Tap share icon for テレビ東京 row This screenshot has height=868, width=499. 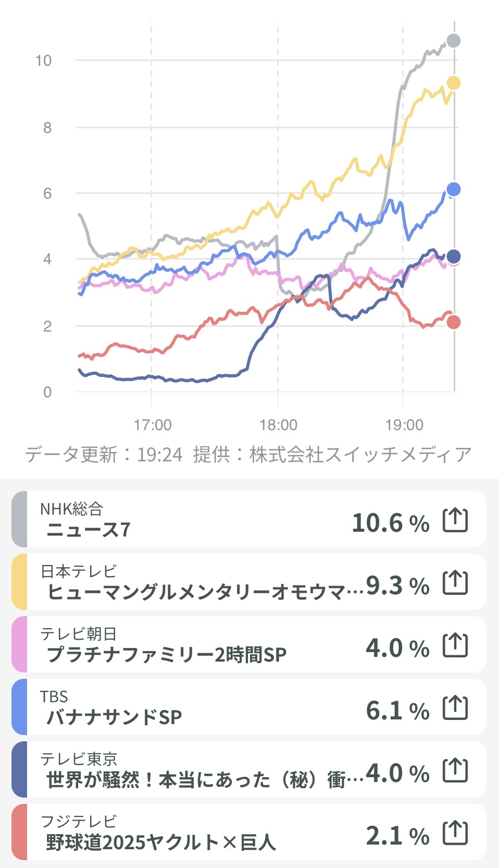(455, 771)
